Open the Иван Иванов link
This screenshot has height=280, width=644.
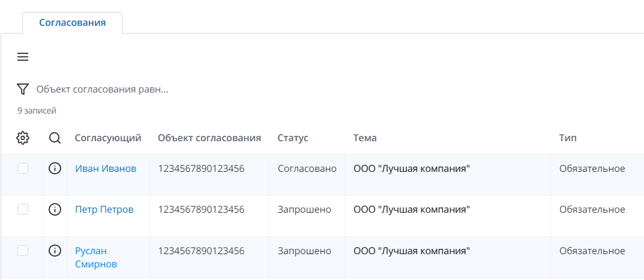coord(106,169)
